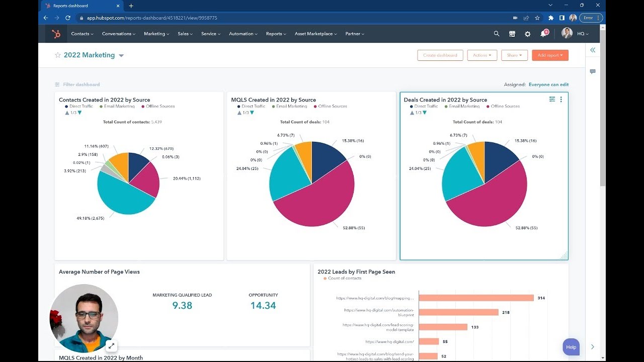Image resolution: width=644 pixels, height=362 pixels.
Task: Toggle Offline Sources legend in Contacts Created chart
Action: (158, 106)
